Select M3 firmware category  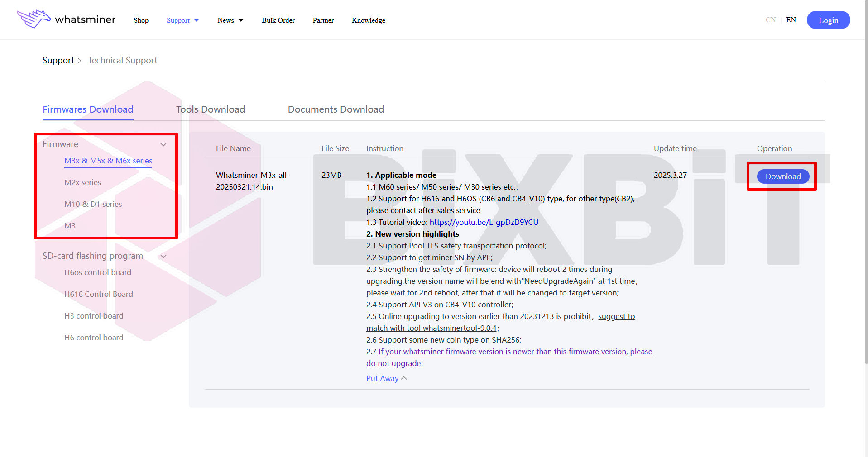click(x=70, y=226)
